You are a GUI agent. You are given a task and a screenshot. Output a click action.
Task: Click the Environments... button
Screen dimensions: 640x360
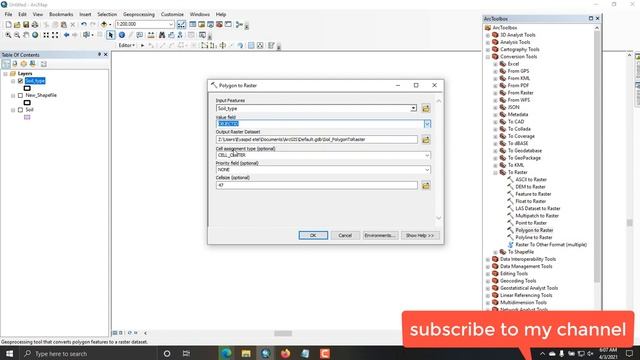(380, 236)
